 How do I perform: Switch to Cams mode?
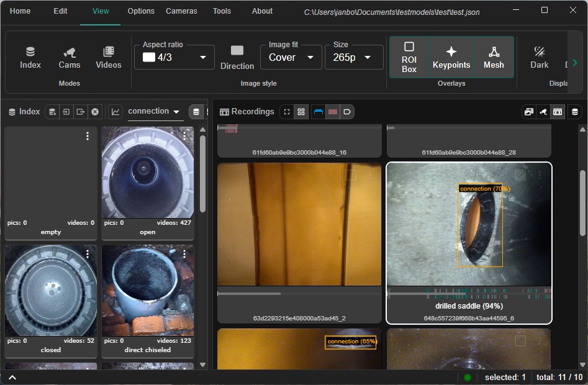pyautogui.click(x=70, y=58)
